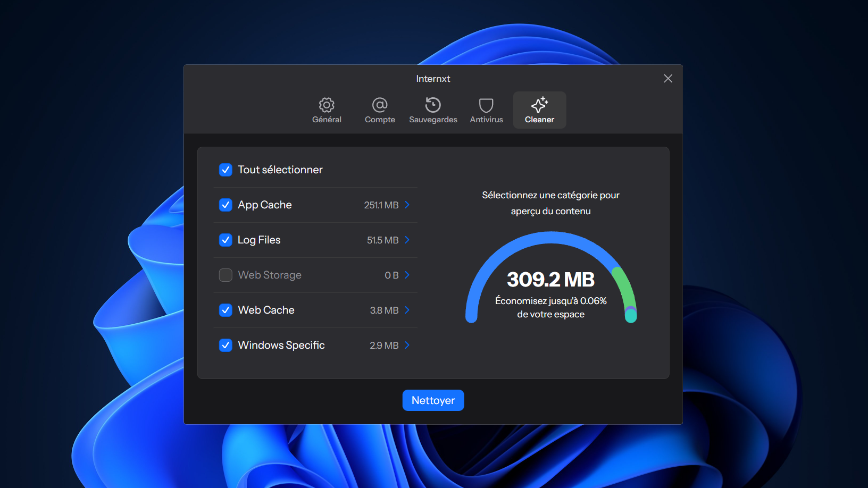Screen dimensions: 868x488
Task: Expand Web Storage details chevron
Action: point(407,275)
